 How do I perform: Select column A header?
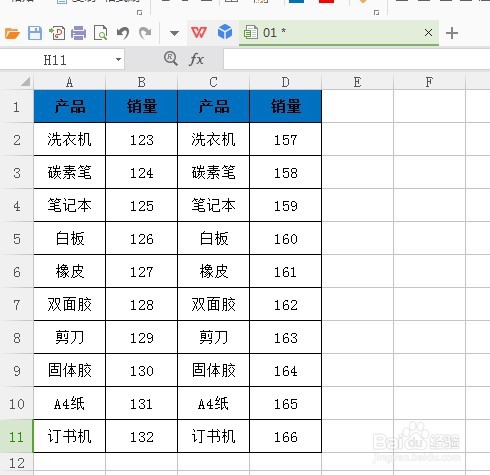(x=69, y=82)
